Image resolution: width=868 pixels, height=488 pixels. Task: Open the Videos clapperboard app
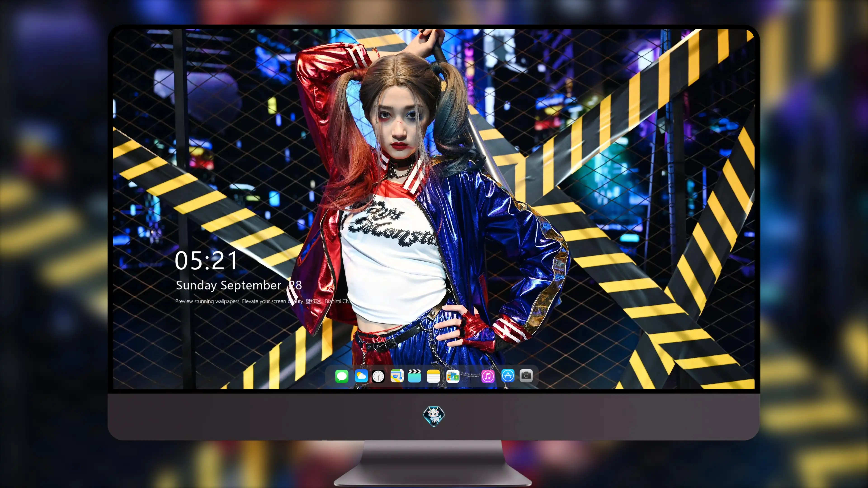click(x=415, y=376)
